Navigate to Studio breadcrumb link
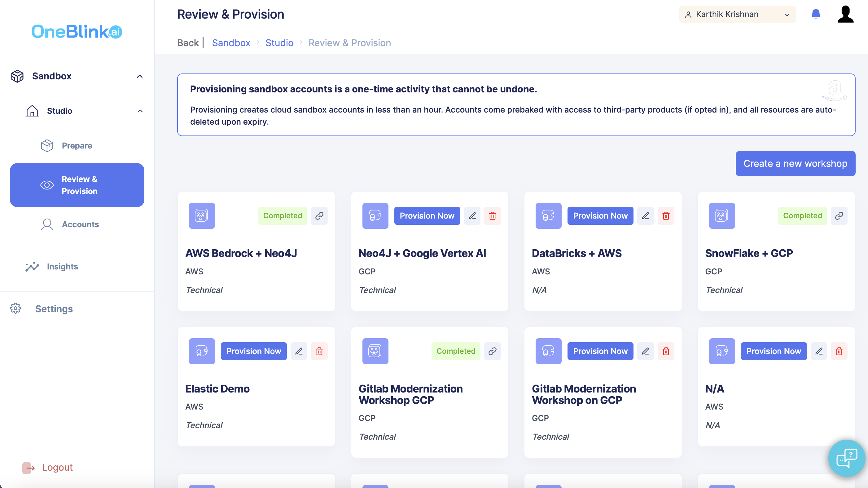This screenshot has height=488, width=868. pyautogui.click(x=279, y=43)
